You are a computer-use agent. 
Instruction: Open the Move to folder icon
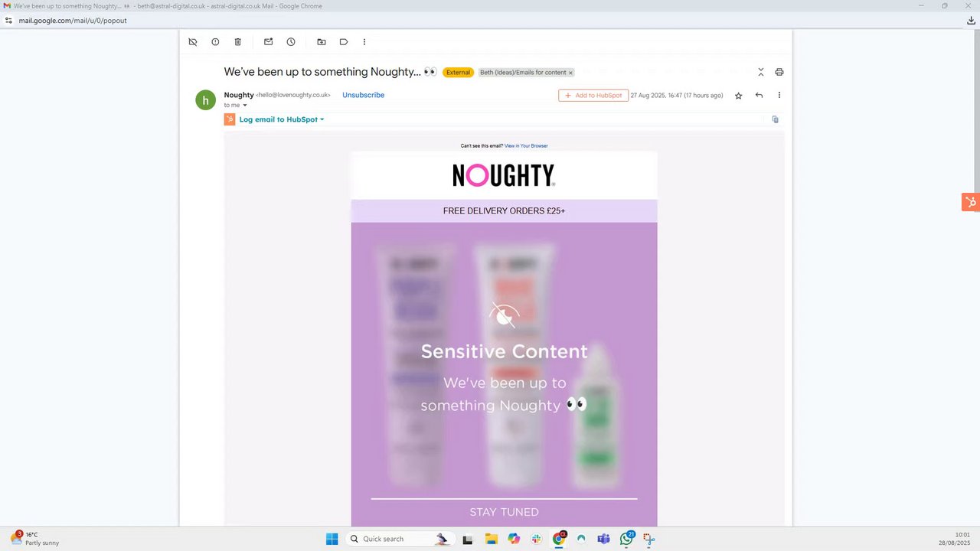tap(322, 42)
